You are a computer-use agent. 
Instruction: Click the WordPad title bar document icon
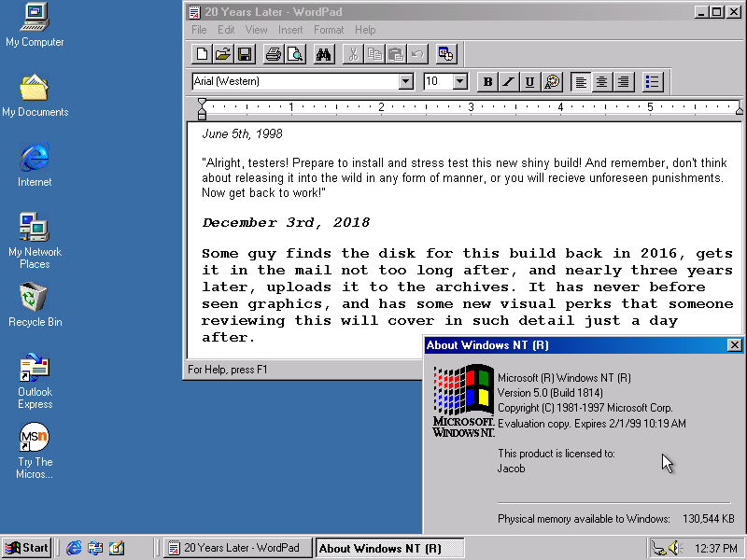click(194, 12)
